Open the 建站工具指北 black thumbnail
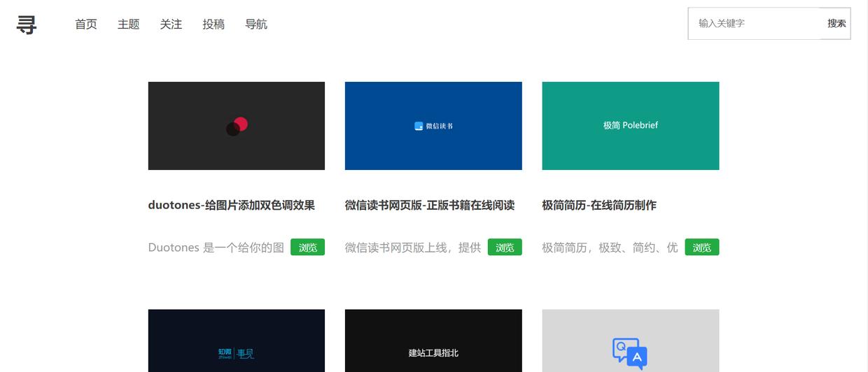This screenshot has width=868, height=372. point(433,341)
